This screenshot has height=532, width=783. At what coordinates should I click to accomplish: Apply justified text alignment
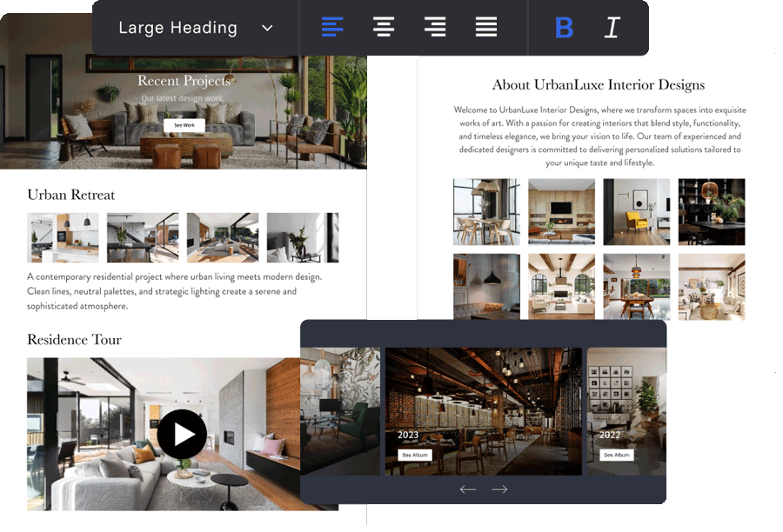[x=486, y=28]
